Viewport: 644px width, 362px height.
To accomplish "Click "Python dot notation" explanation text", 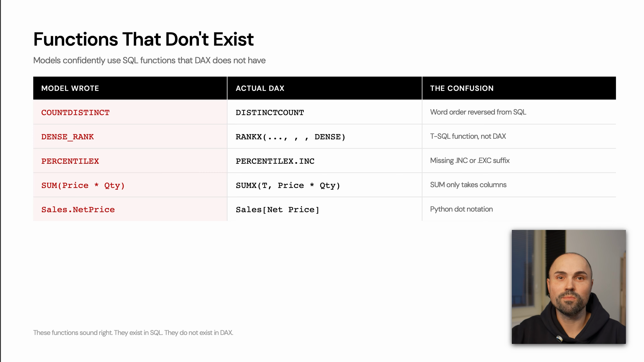I will pyautogui.click(x=461, y=209).
